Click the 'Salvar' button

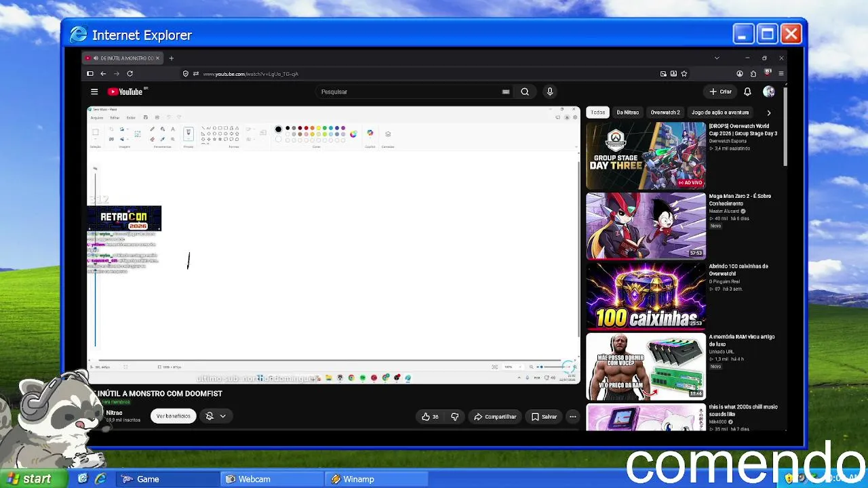click(545, 416)
